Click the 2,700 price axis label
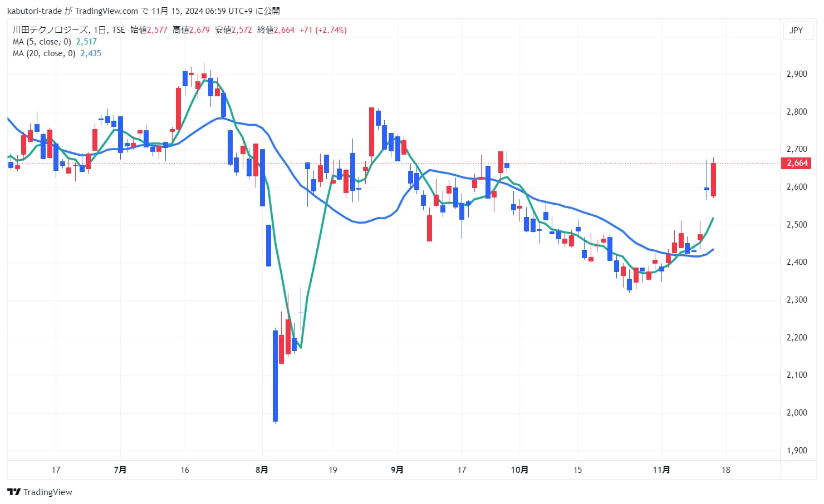This screenshot has width=824, height=504. point(797,149)
